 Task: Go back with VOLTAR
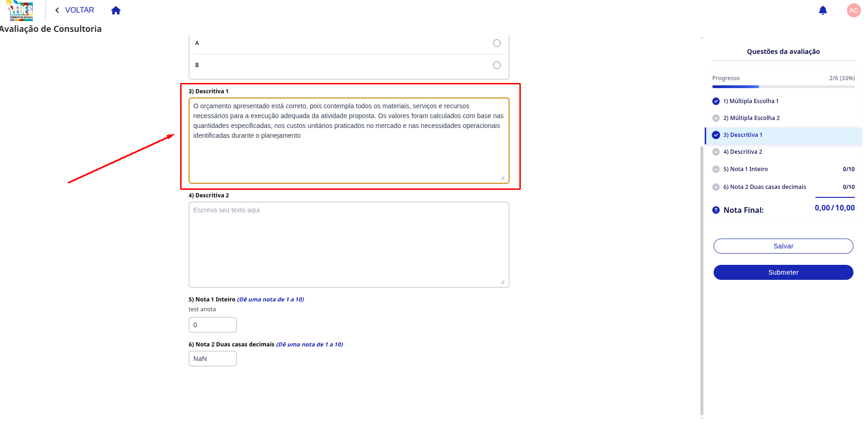click(74, 10)
